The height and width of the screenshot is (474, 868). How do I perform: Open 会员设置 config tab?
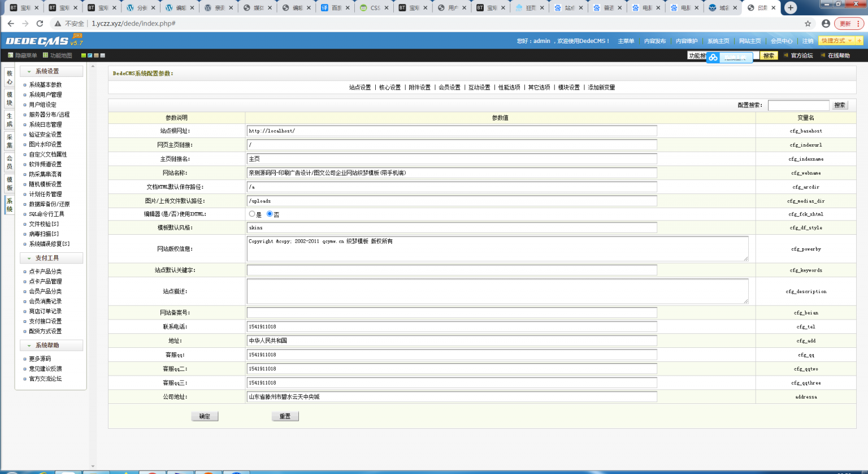point(450,87)
